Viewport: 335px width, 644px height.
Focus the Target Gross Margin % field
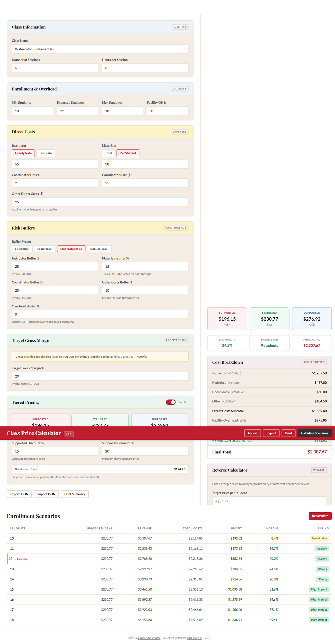point(100,376)
